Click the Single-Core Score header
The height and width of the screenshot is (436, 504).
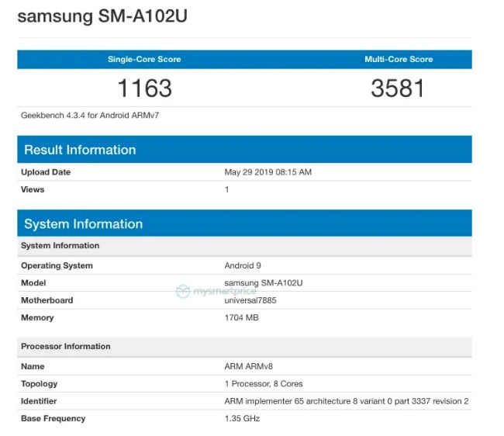pyautogui.click(x=144, y=59)
